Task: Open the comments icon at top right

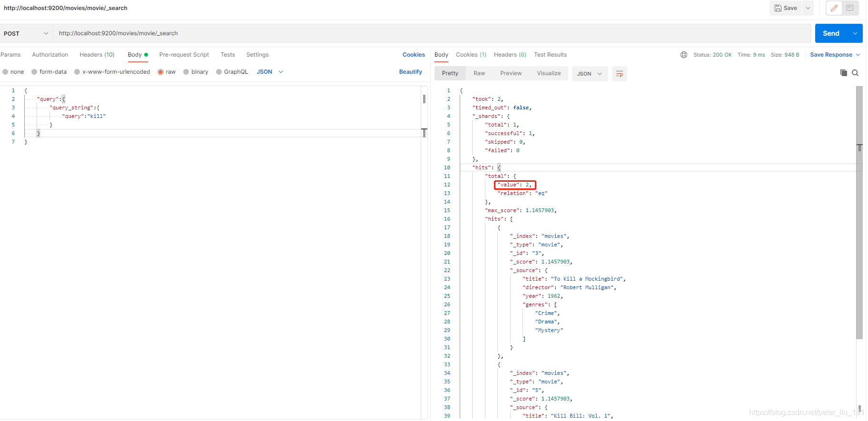Action: click(850, 8)
